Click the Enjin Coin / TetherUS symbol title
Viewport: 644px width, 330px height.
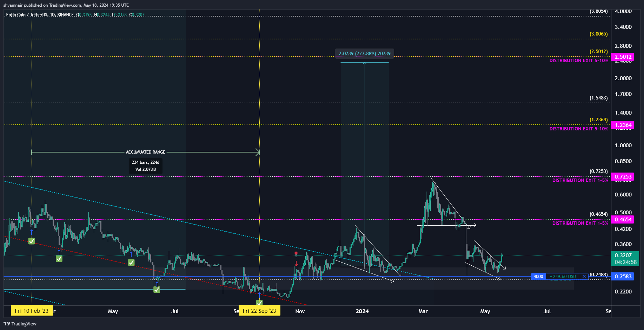[26, 15]
